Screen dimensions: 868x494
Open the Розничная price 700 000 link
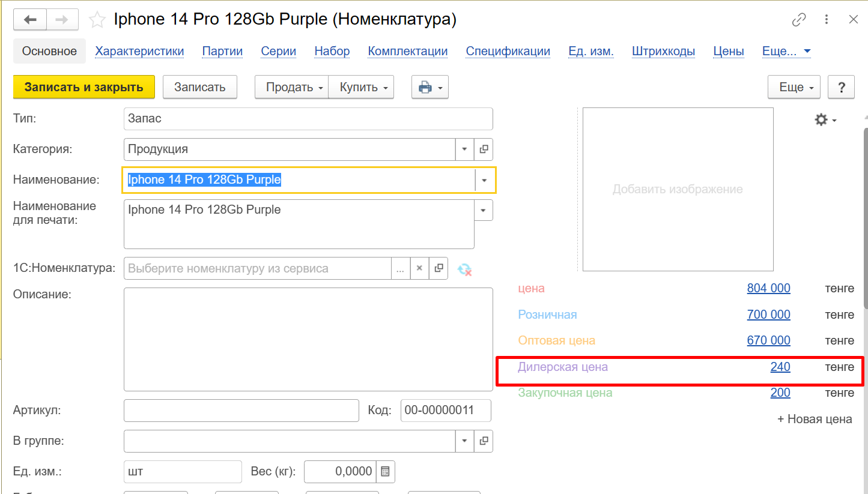[x=768, y=315]
